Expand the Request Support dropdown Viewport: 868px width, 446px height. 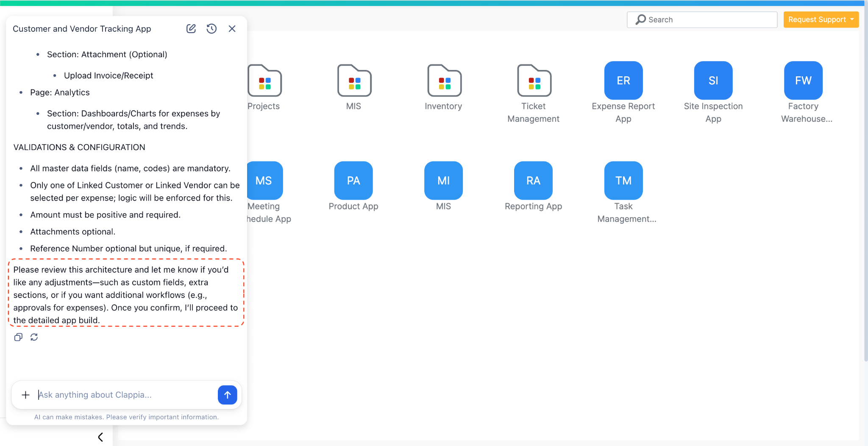coord(821,20)
